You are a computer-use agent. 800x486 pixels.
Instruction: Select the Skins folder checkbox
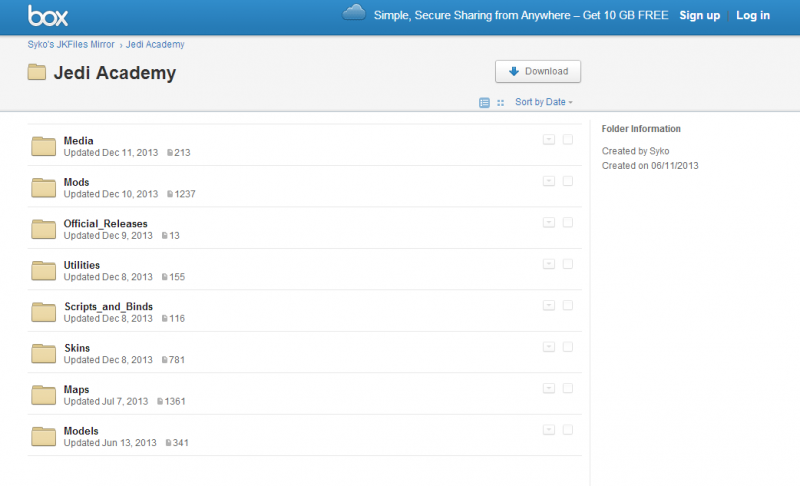(x=567, y=347)
